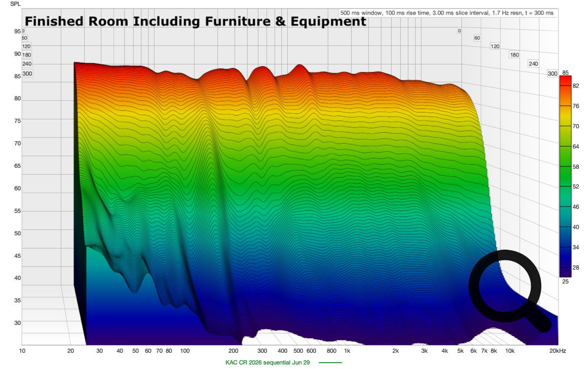588x369 pixels.
Task: Click the 65 value on the SPL axis
Action: point(17,166)
